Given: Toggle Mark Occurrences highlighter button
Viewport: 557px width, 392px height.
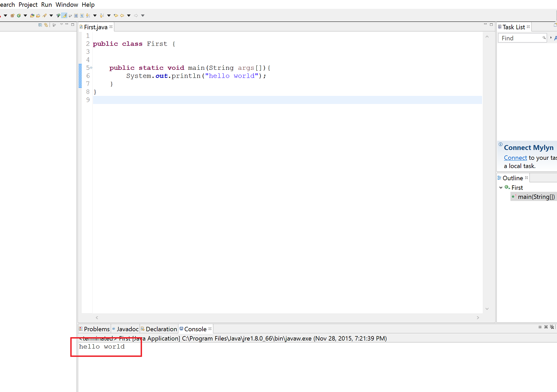Looking at the screenshot, I should [64, 16].
